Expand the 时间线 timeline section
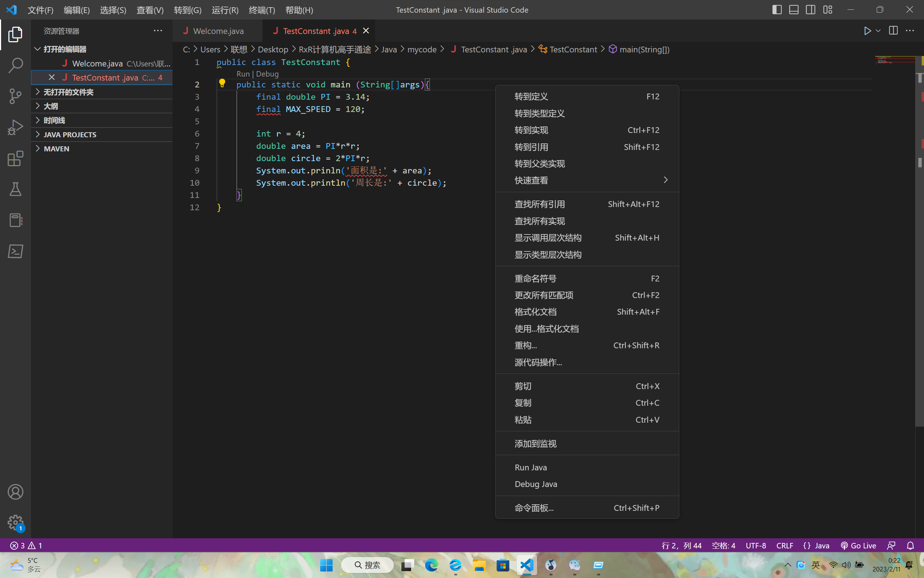 tap(101, 120)
